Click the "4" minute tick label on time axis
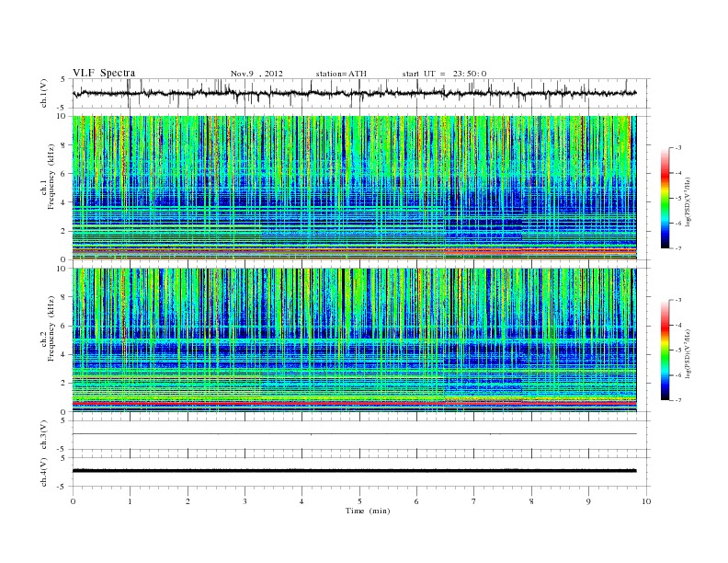This screenshot has width=728, height=563. pos(302,501)
